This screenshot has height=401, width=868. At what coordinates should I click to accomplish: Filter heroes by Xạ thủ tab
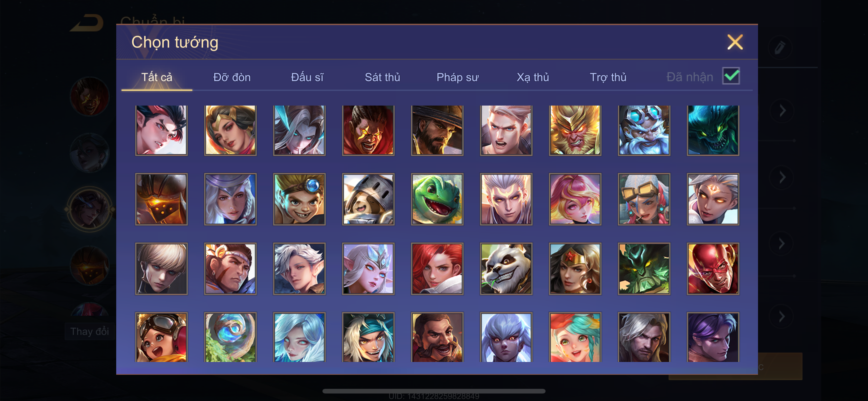pos(533,77)
